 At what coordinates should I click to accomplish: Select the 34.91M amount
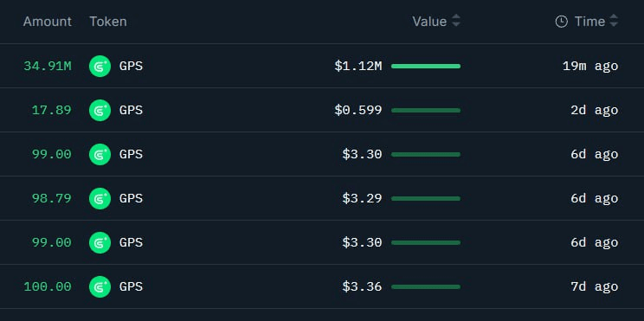point(48,66)
